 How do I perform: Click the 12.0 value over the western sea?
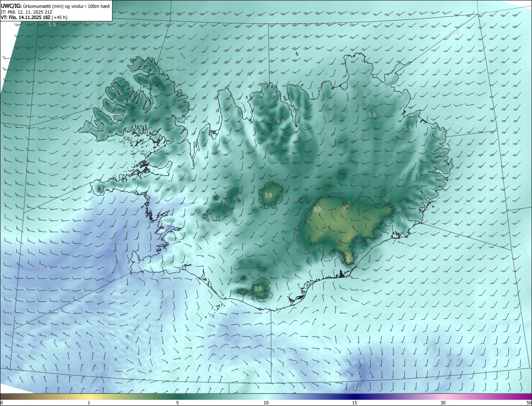[x=114, y=247]
